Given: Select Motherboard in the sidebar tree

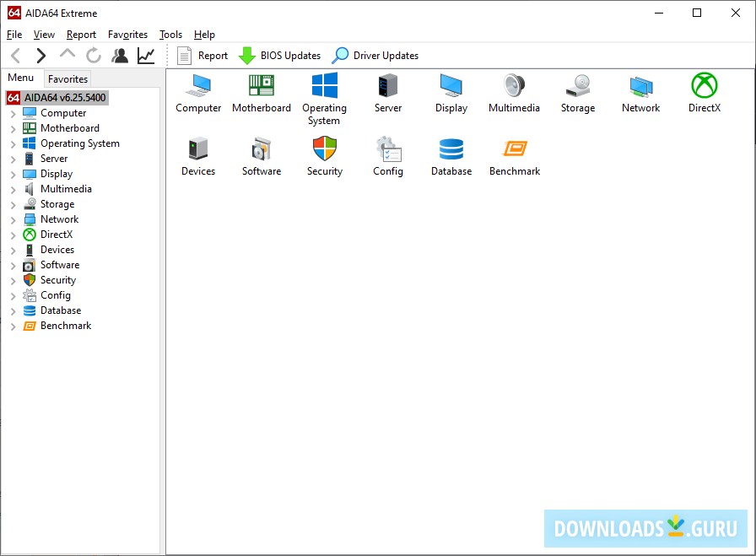Looking at the screenshot, I should click(70, 127).
